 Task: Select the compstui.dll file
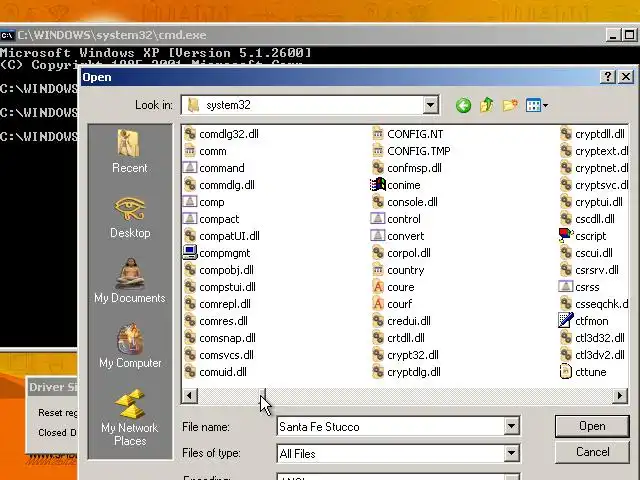point(220,287)
